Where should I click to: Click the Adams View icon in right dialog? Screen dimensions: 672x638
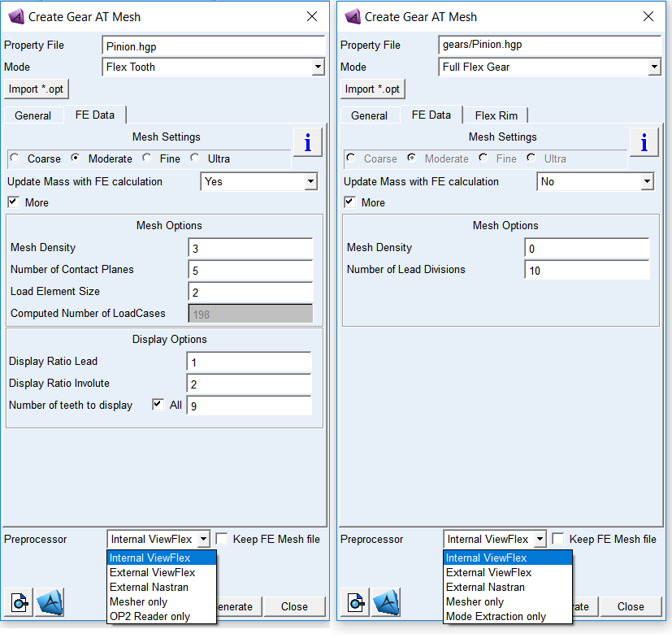pos(386,602)
